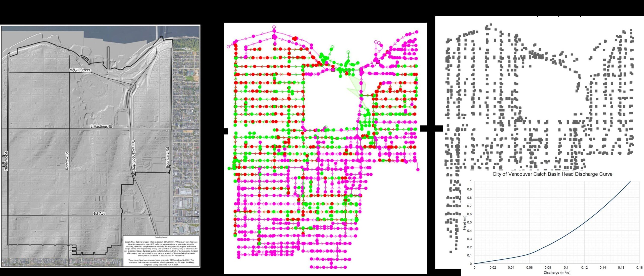Click the Boundary Rd label

[x=168, y=157]
